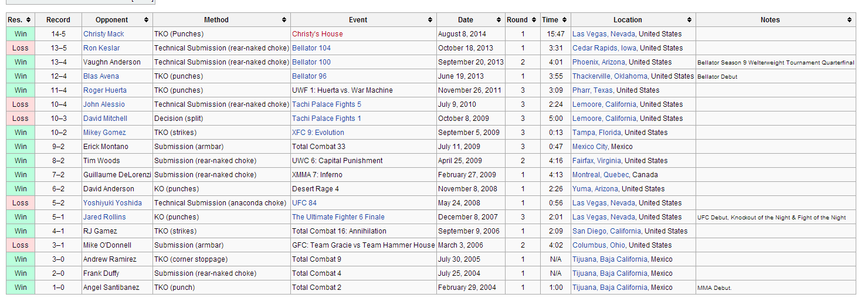The image size is (868, 301).
Task: Open The Ultimate Fighter 6 Finale link
Action: pos(338,217)
